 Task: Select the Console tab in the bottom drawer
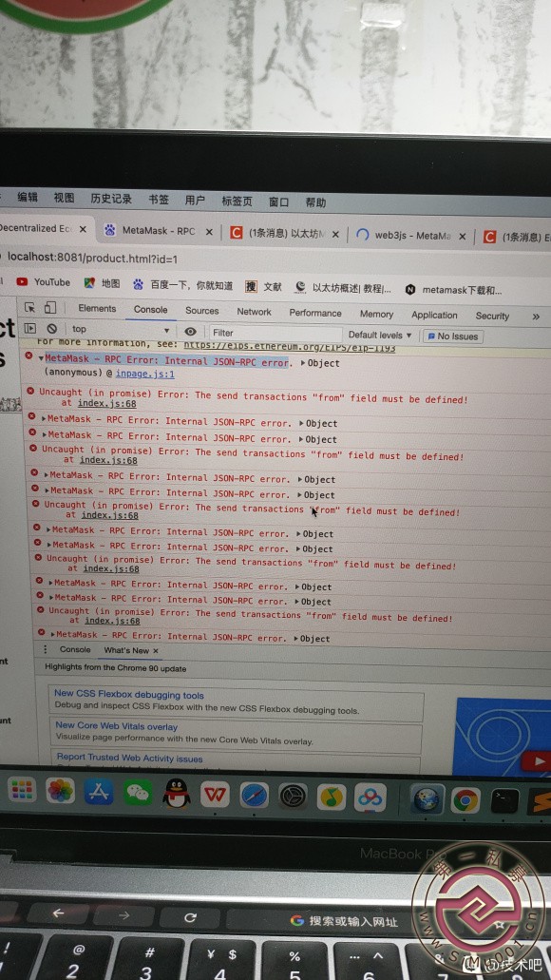pyautogui.click(x=75, y=649)
